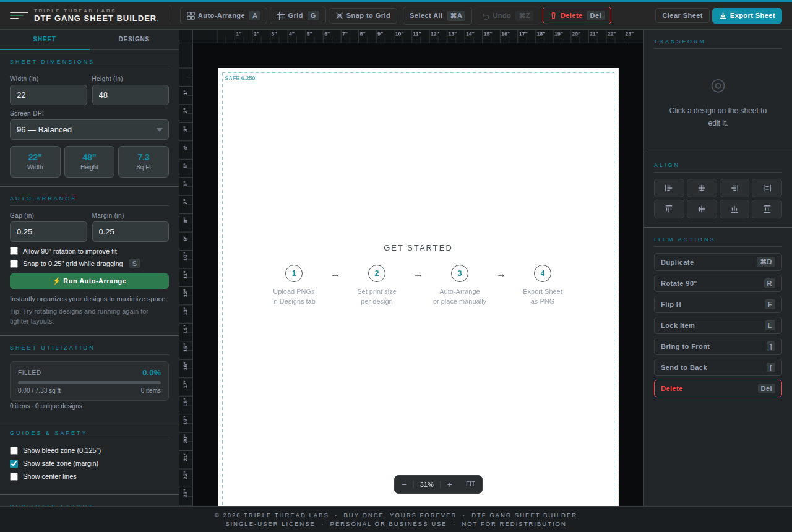Click Clear Sheet button

click(x=682, y=15)
